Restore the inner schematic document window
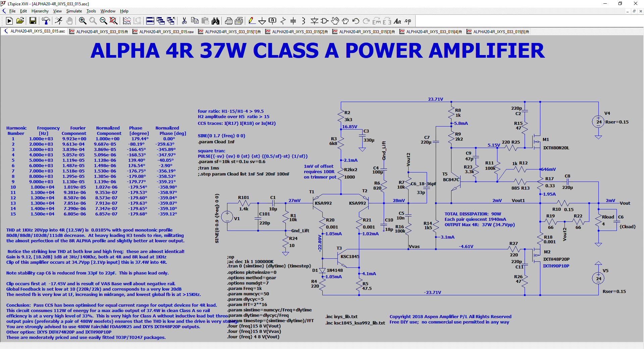Image resolution: width=644 pixels, height=349 pixels. pyautogui.click(x=634, y=11)
